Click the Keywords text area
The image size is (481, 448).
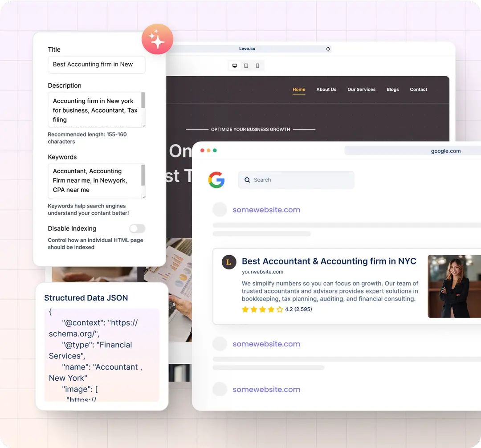pos(96,181)
